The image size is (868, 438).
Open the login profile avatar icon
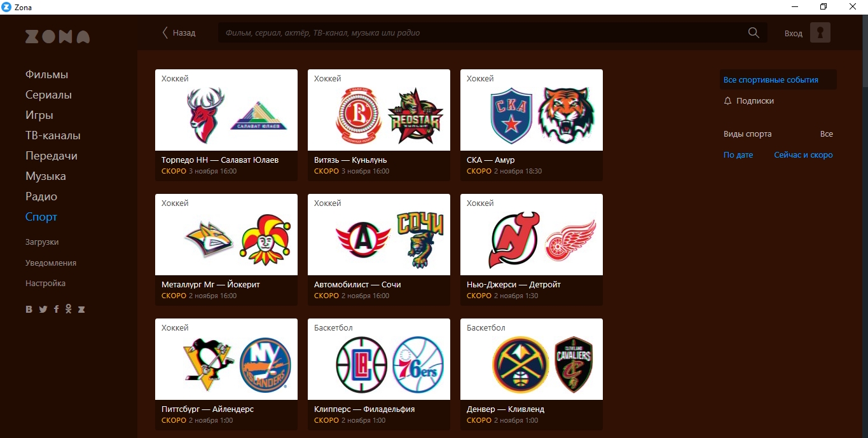pos(820,32)
